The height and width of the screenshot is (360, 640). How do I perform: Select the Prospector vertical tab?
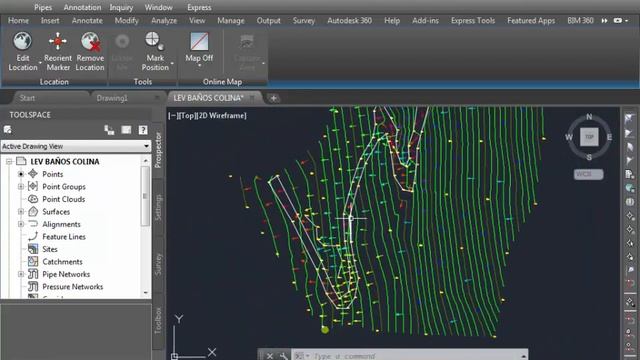click(158, 150)
